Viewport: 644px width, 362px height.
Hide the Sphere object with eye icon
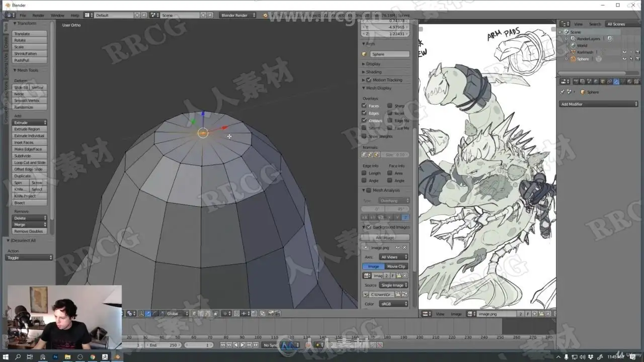pos(624,59)
